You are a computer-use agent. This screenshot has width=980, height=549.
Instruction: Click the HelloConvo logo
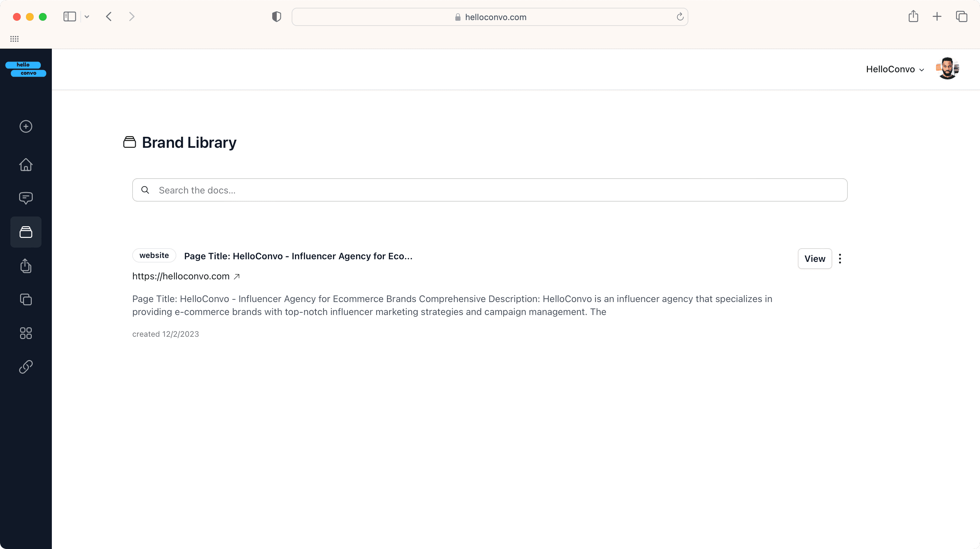pos(26,69)
